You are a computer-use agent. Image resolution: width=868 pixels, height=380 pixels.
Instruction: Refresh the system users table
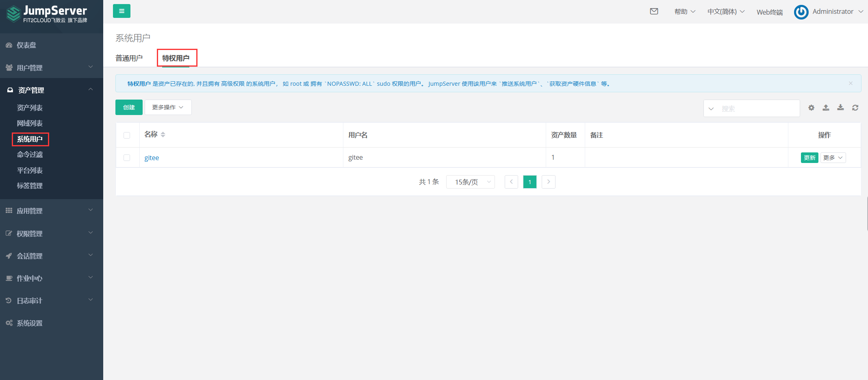(x=855, y=108)
